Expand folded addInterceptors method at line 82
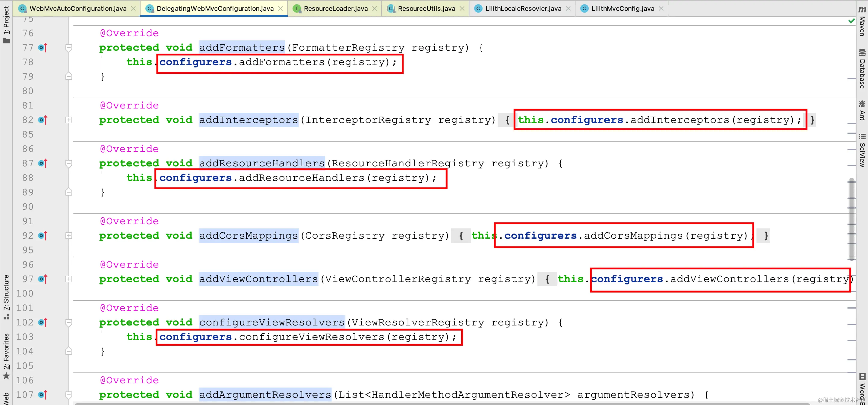Image resolution: width=868 pixels, height=405 pixels. (x=69, y=120)
